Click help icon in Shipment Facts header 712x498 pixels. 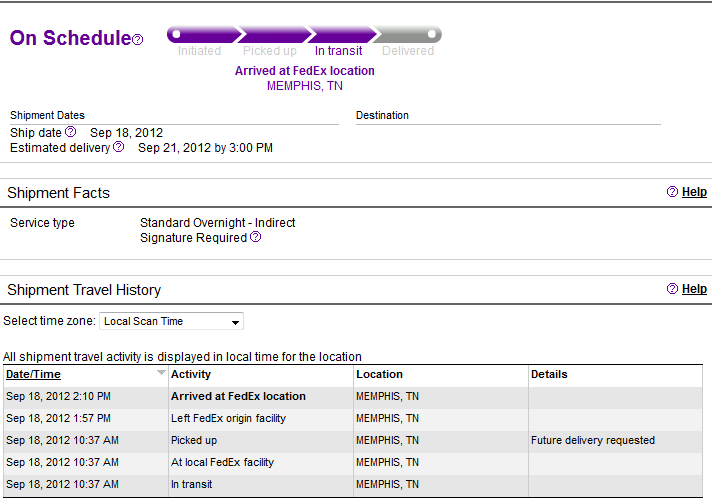(x=672, y=192)
